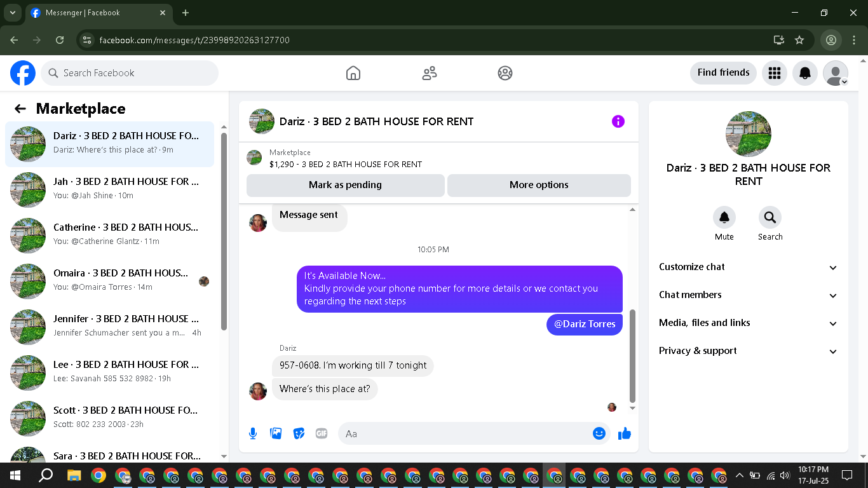Image resolution: width=868 pixels, height=488 pixels.
Task: Mute this conversation
Action: 724,217
